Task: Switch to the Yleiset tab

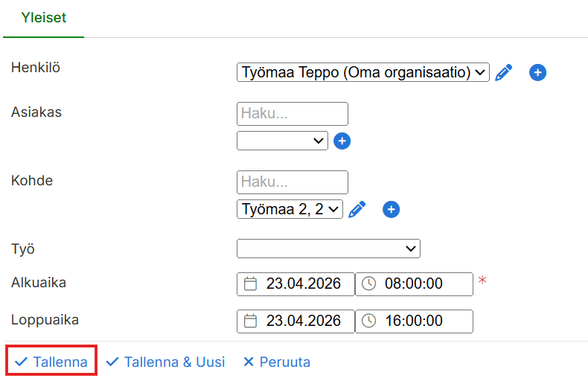Action: coord(44,18)
